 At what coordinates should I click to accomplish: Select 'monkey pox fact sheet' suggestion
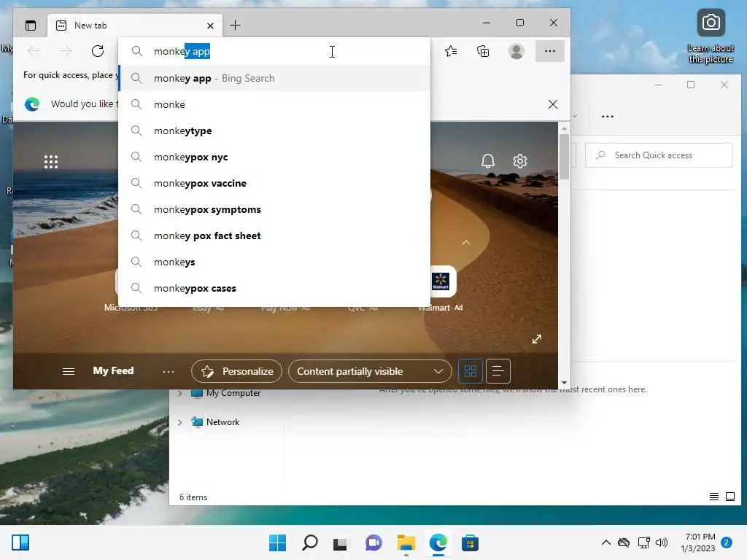click(275, 236)
